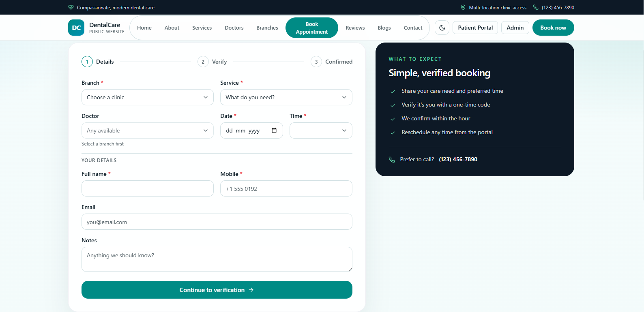Open the Services page

(202, 28)
